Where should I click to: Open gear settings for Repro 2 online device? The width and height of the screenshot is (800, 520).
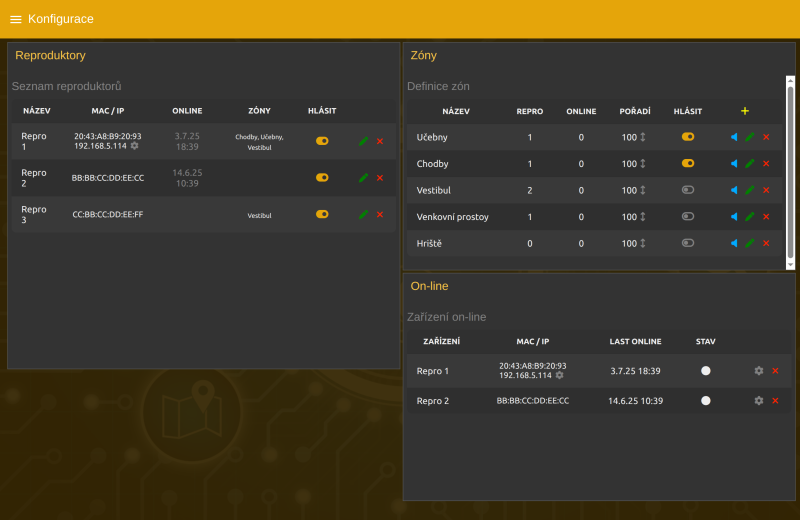[x=758, y=400]
